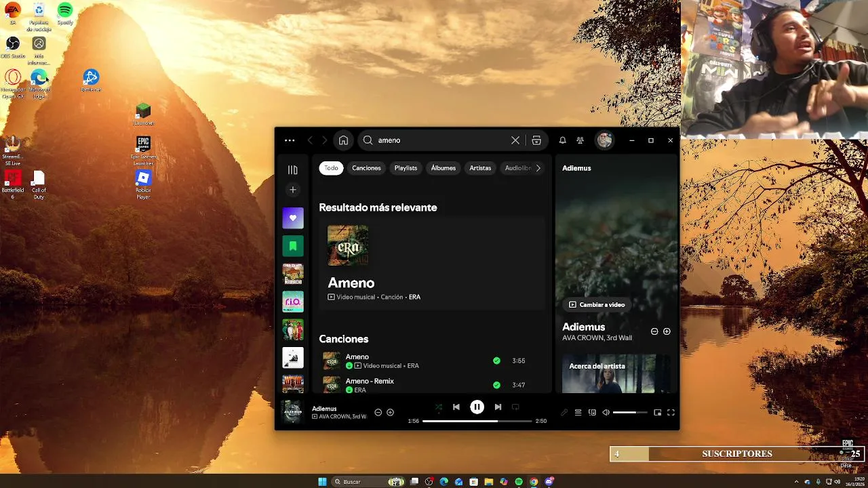Play 'Ameno' song row lasting 3:55

[432, 361]
